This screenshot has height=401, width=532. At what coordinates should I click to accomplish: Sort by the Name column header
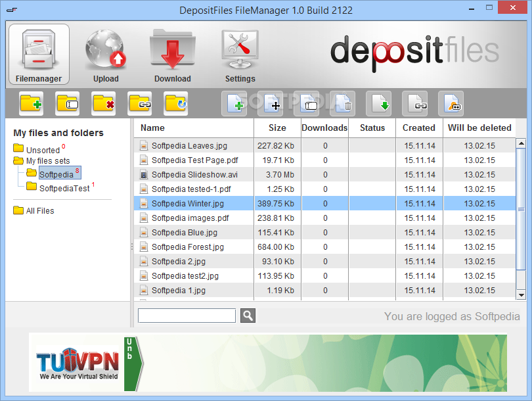click(x=194, y=128)
